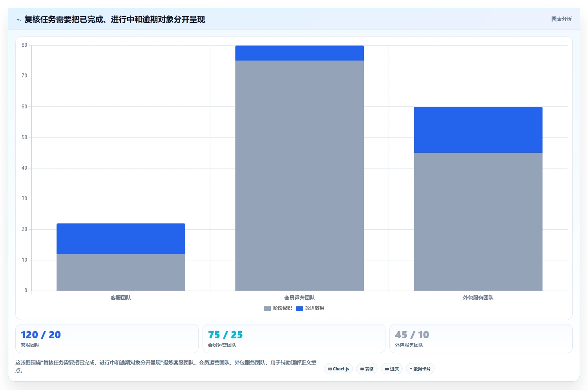
Task: Click the y-axis tick label 40
Action: [x=24, y=168]
